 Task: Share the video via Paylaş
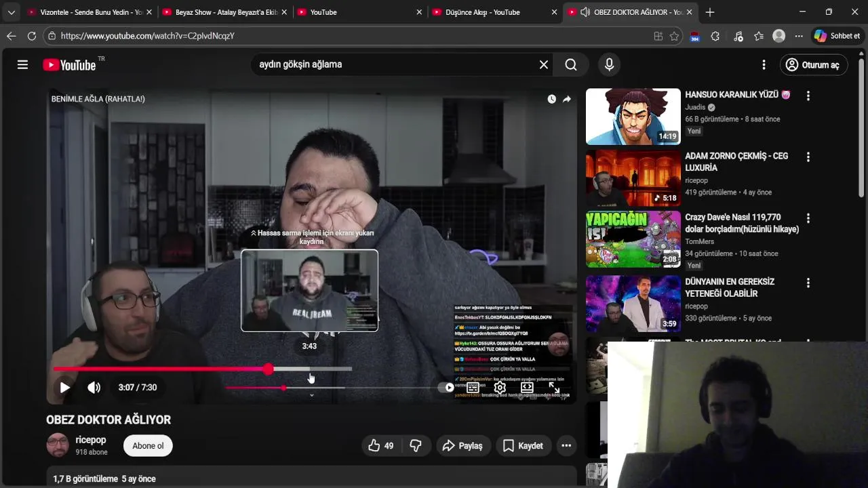pyautogui.click(x=462, y=445)
